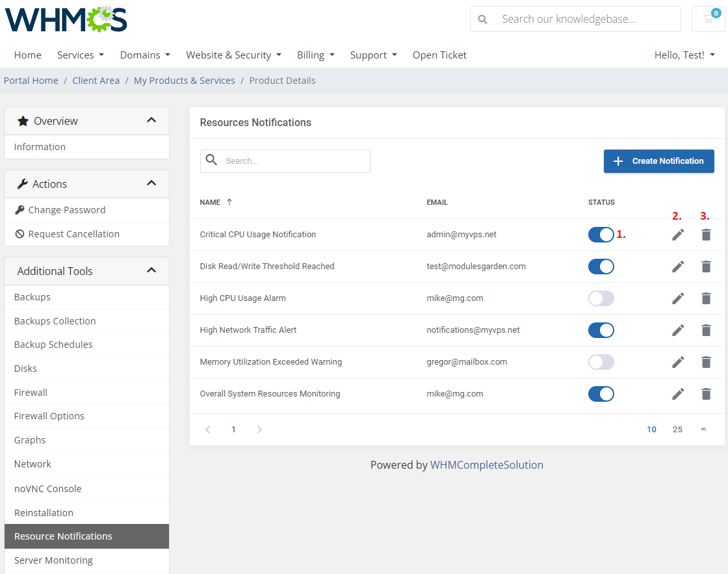728x574 pixels.
Task: Open the Hello, Test! account dropdown
Action: (x=684, y=55)
